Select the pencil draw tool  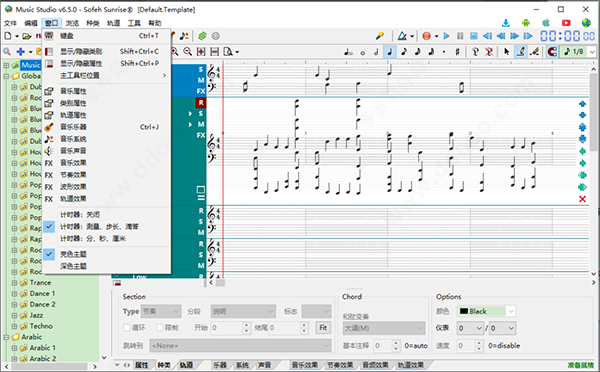pyautogui.click(x=520, y=51)
